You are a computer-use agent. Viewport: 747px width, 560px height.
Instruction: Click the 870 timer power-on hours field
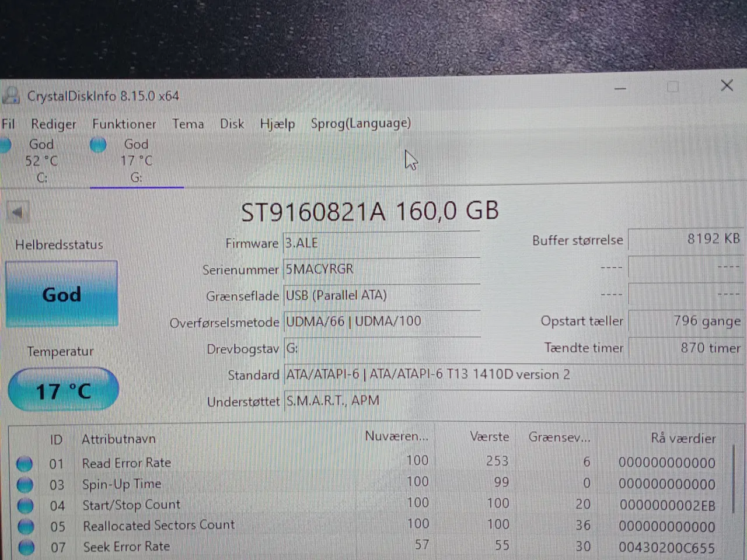(686, 348)
